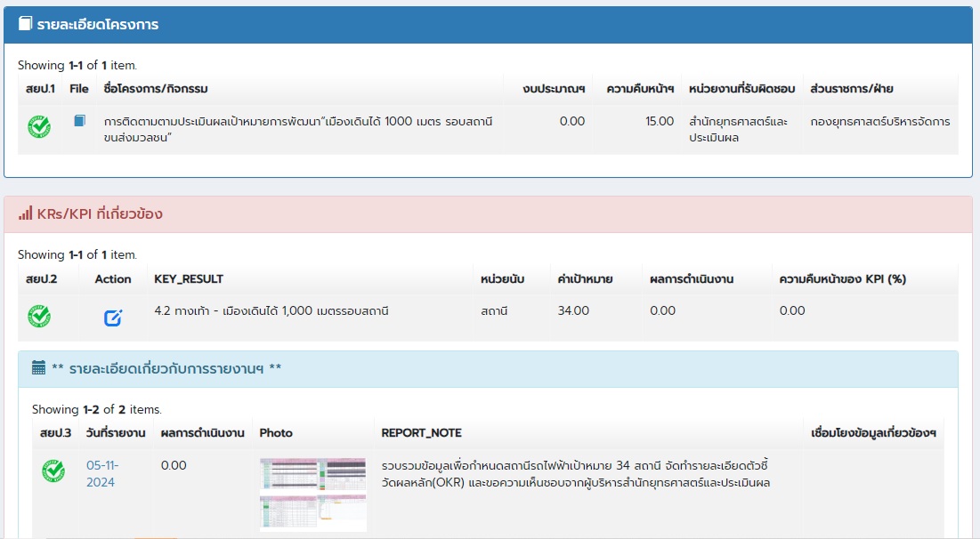Select the key result 4.2 ทางเท้า text
Viewport: 980px width, 539px height.
pyautogui.click(x=271, y=310)
